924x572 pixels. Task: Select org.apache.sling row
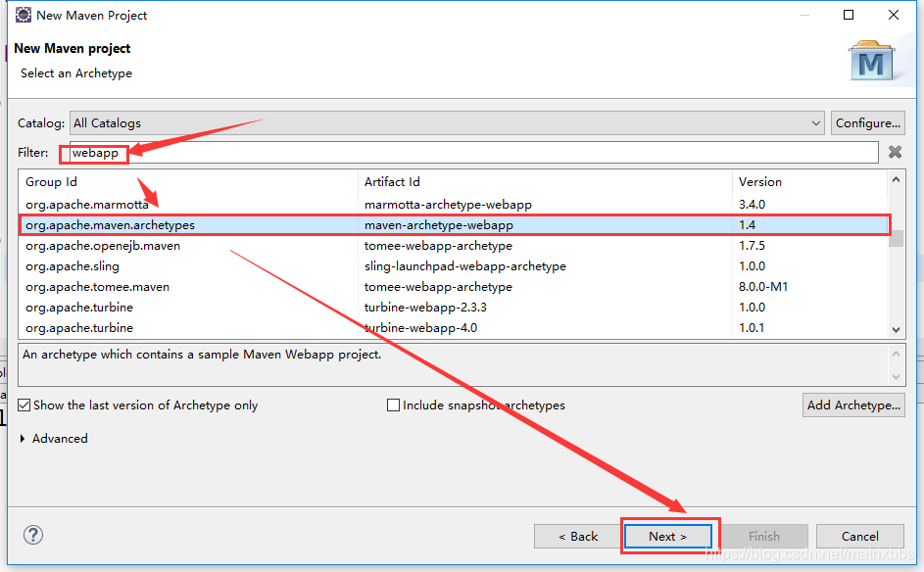pyautogui.click(x=454, y=266)
